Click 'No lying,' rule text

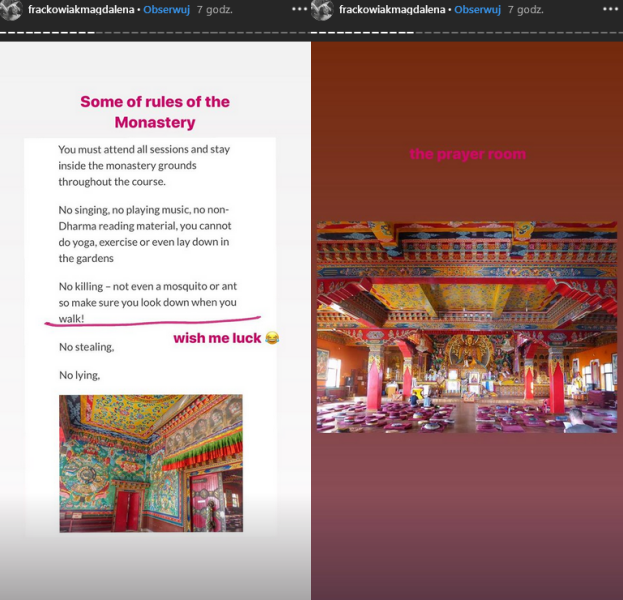(x=79, y=375)
